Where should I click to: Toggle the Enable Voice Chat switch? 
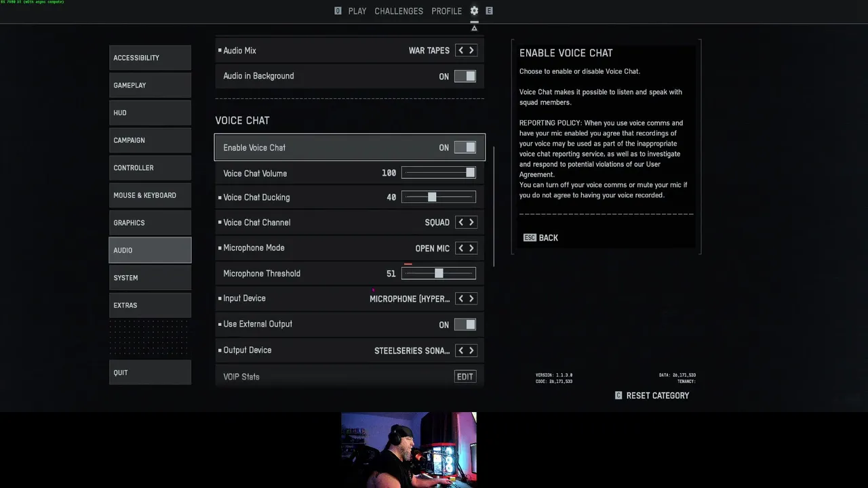click(465, 148)
